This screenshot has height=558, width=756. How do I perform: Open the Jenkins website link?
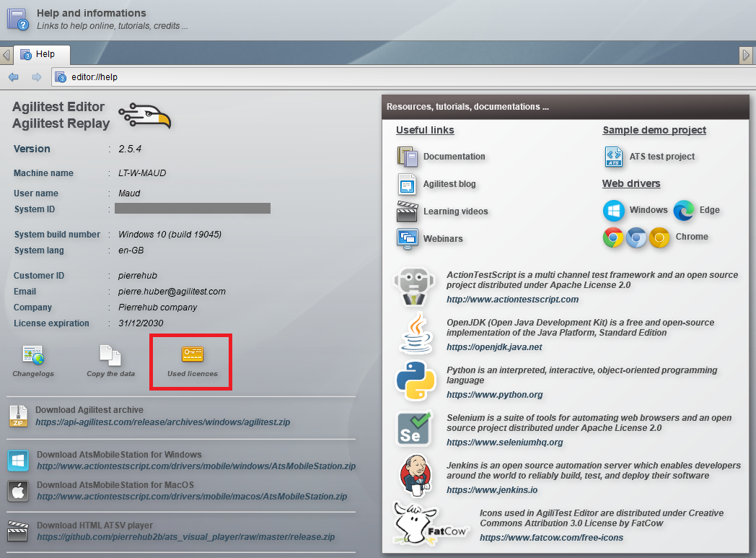(492, 490)
